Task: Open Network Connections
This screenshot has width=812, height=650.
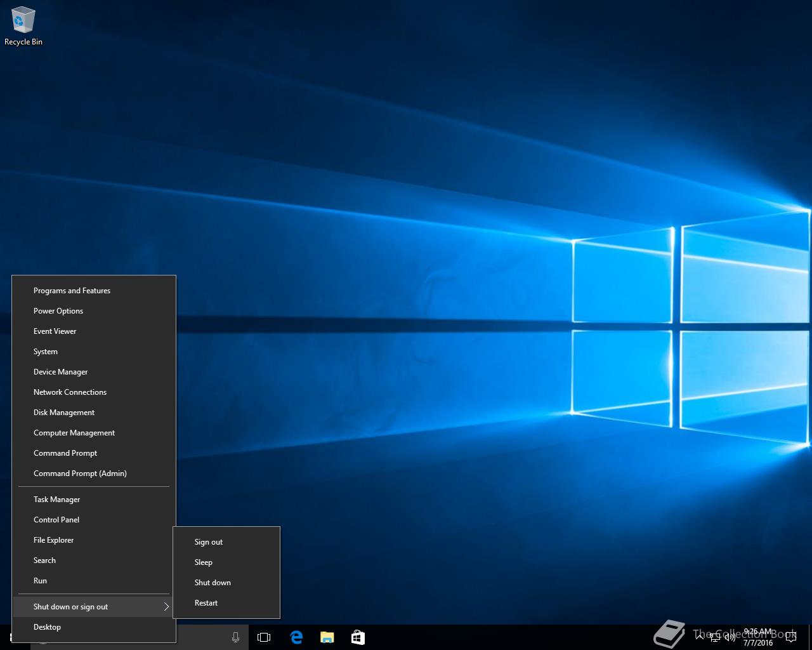Action: 94,392
